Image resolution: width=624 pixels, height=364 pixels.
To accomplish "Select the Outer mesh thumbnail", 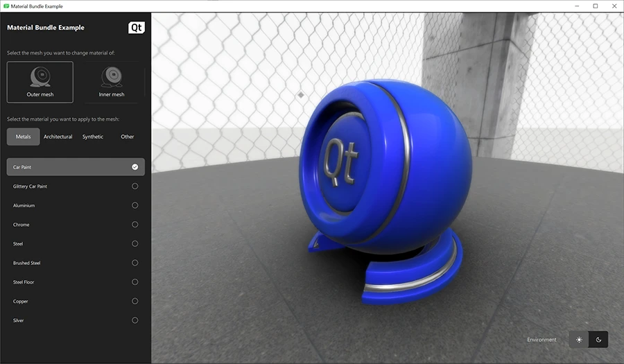I will click(x=40, y=82).
